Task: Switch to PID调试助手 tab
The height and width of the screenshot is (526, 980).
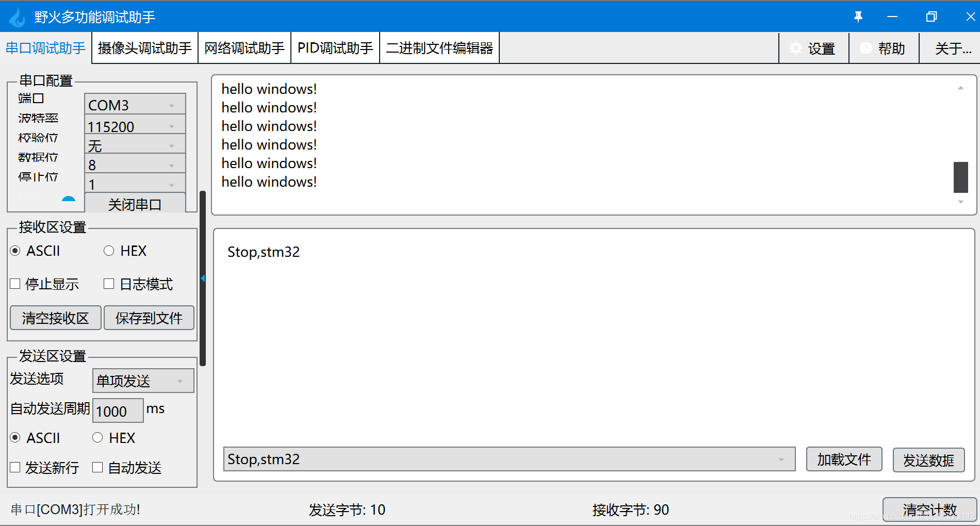Action: pyautogui.click(x=335, y=48)
